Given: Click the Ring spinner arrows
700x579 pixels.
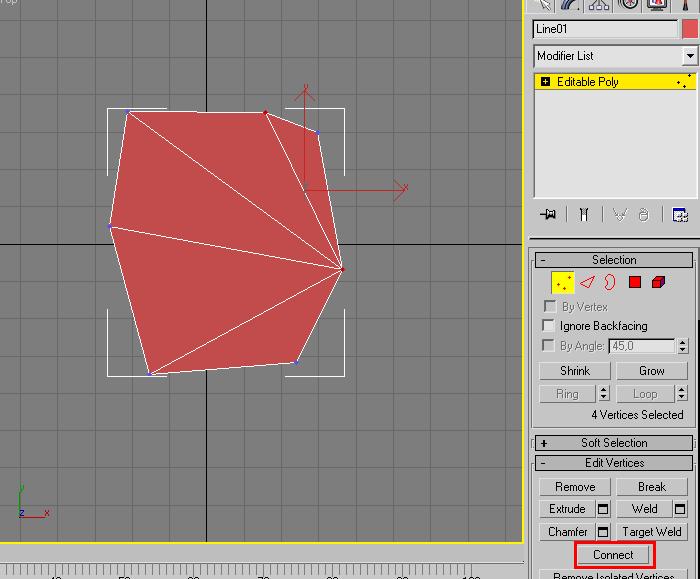Looking at the screenshot, I should tap(604, 394).
